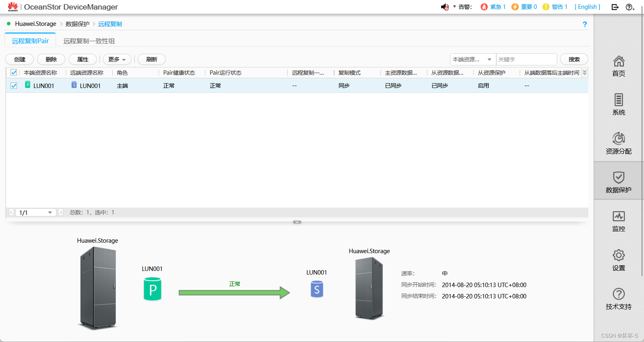Viewport: 644px width, 342px height.
Task: Click 同步 replication mode cell
Action: [344, 86]
